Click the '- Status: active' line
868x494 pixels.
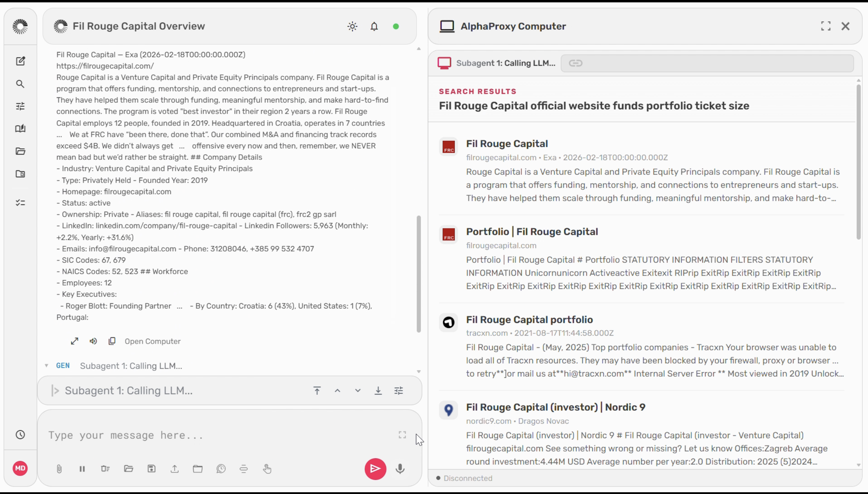point(83,203)
